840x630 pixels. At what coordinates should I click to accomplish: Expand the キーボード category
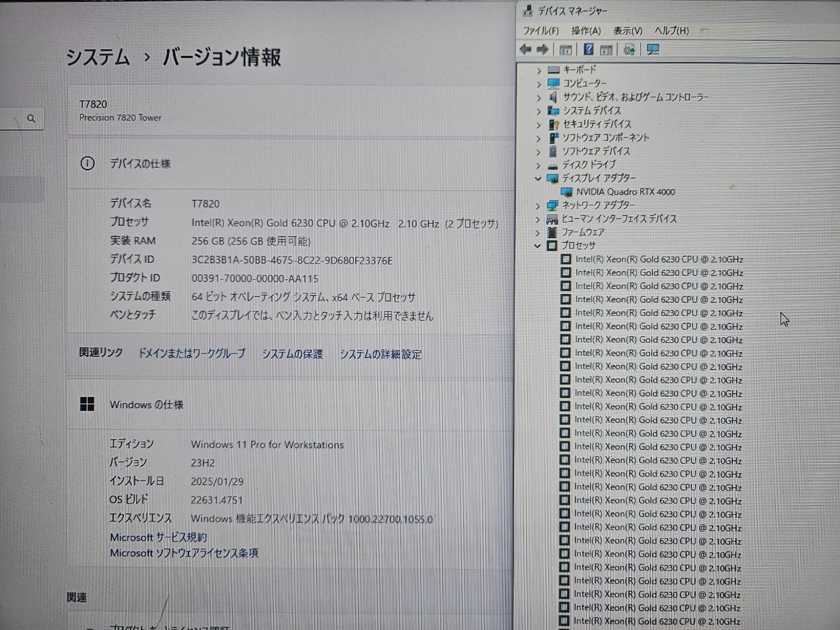539,71
